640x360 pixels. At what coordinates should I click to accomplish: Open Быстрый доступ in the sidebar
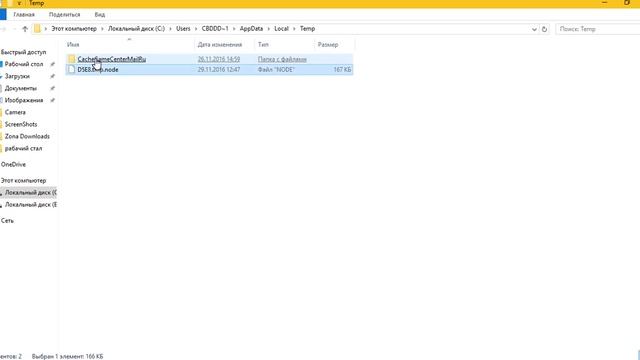23,52
